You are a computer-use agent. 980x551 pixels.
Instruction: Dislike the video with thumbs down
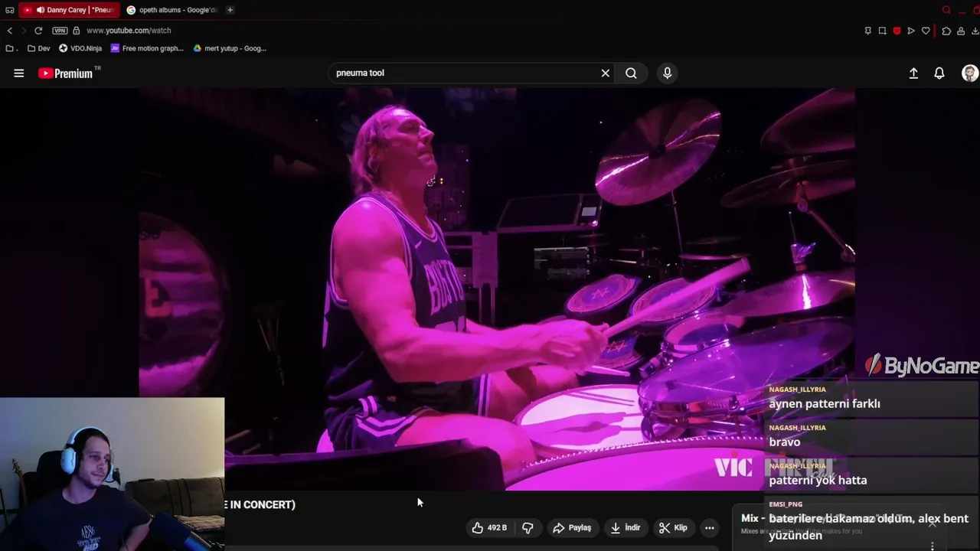click(528, 527)
